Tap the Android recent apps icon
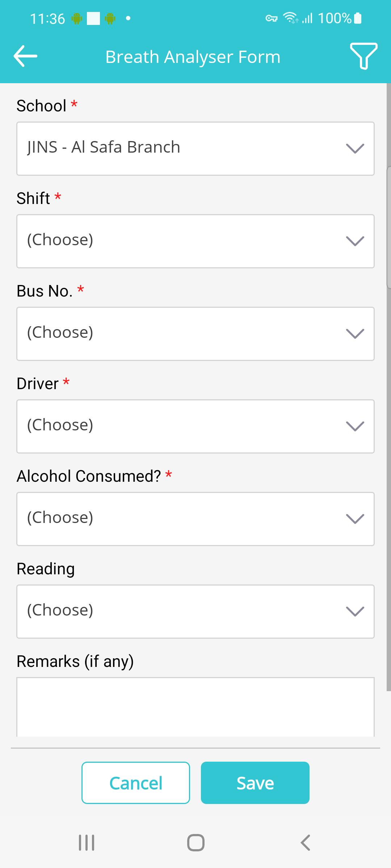The height and width of the screenshot is (868, 391). coord(87,843)
